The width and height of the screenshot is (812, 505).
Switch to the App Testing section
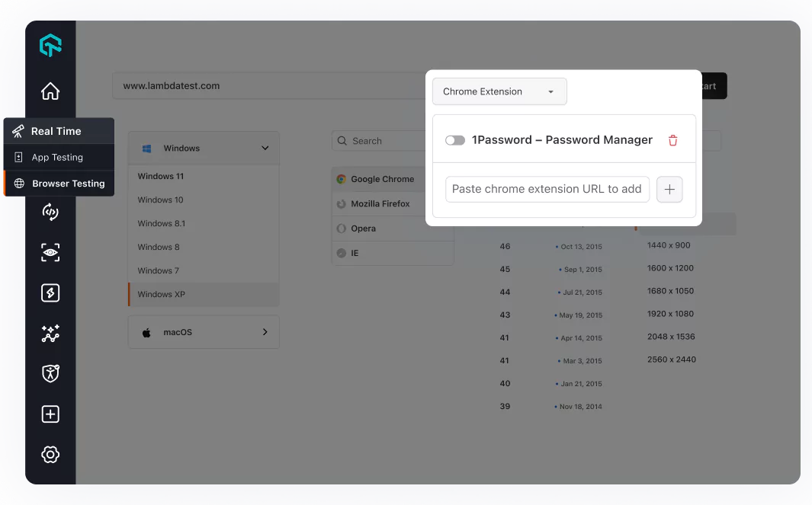pos(58,157)
